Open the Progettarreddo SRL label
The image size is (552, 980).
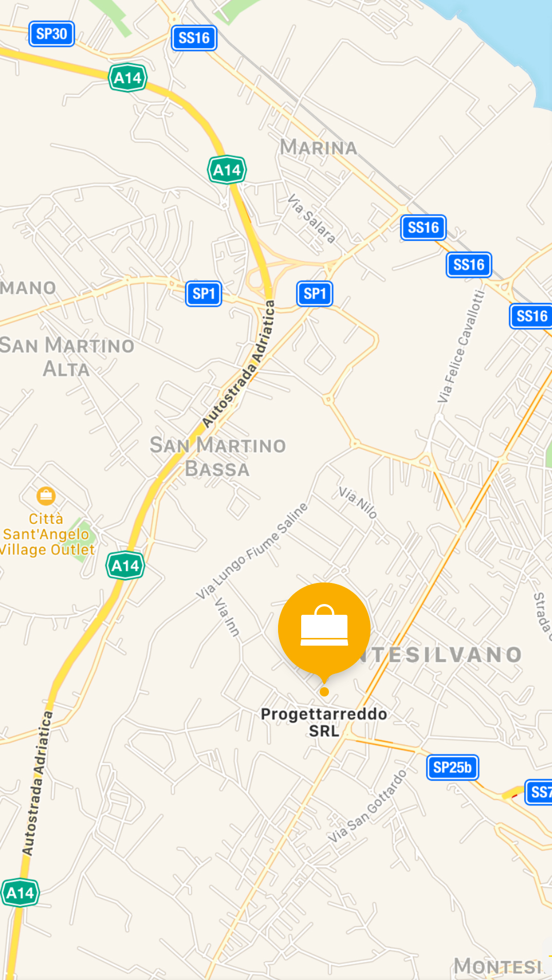coord(324,722)
